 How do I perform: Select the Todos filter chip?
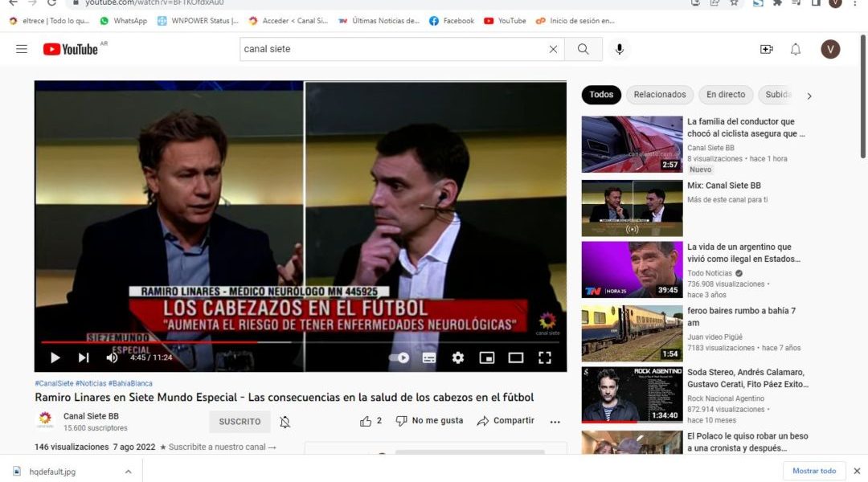click(x=601, y=95)
